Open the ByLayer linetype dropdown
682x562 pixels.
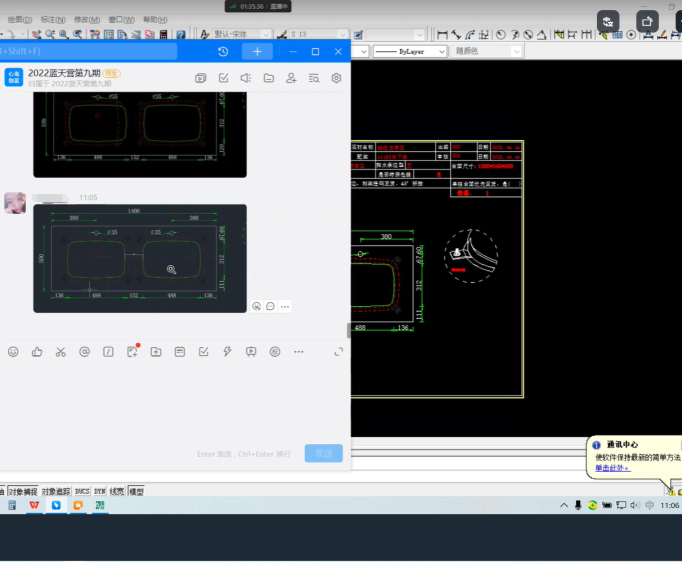(x=410, y=51)
